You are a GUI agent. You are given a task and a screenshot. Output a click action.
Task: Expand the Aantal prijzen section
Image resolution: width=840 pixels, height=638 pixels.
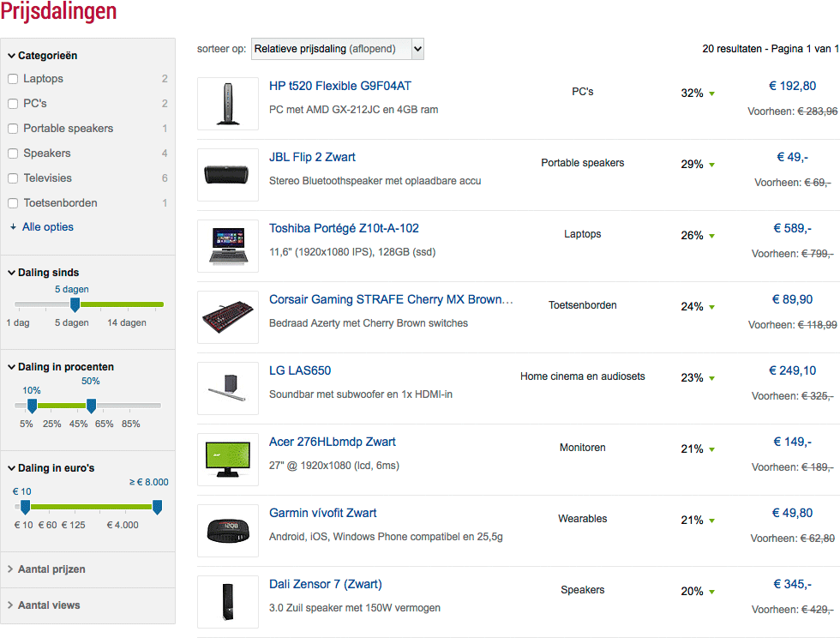point(46,569)
